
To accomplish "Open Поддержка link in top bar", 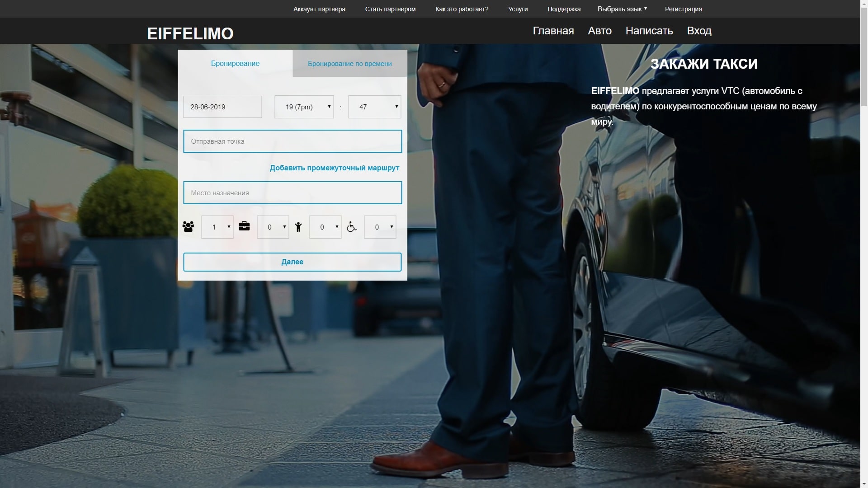I will tap(564, 9).
